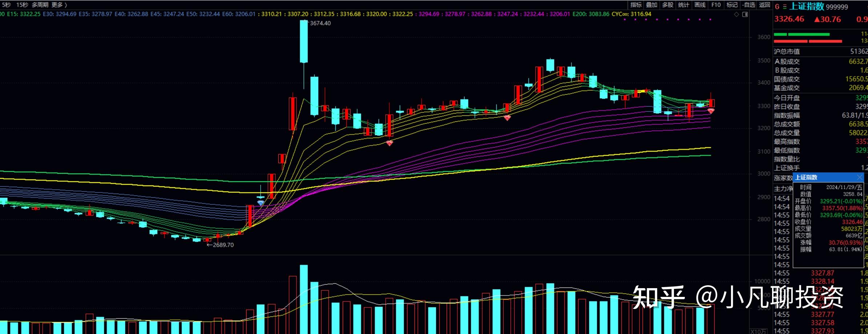Click the 标记 mark button
Viewport: 868px width, 334px height.
(x=732, y=5)
